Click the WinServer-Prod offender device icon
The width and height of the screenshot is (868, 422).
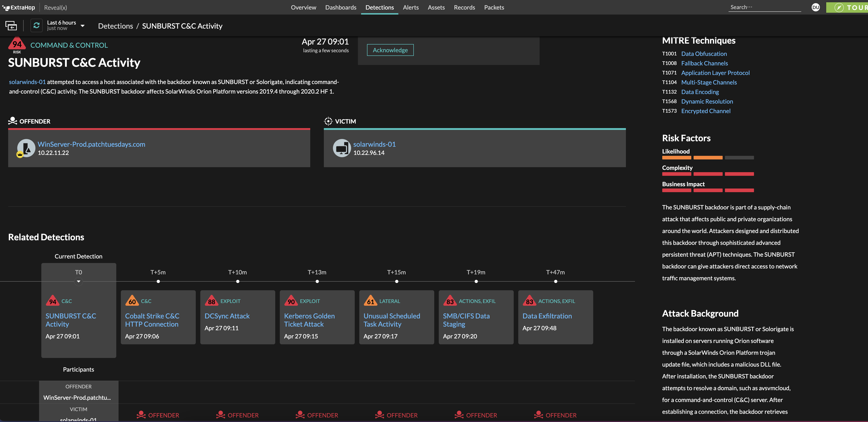(x=26, y=148)
